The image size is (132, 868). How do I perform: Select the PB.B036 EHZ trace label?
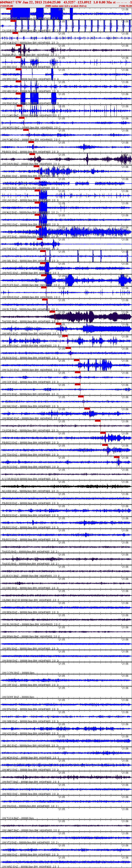click(30, 358)
